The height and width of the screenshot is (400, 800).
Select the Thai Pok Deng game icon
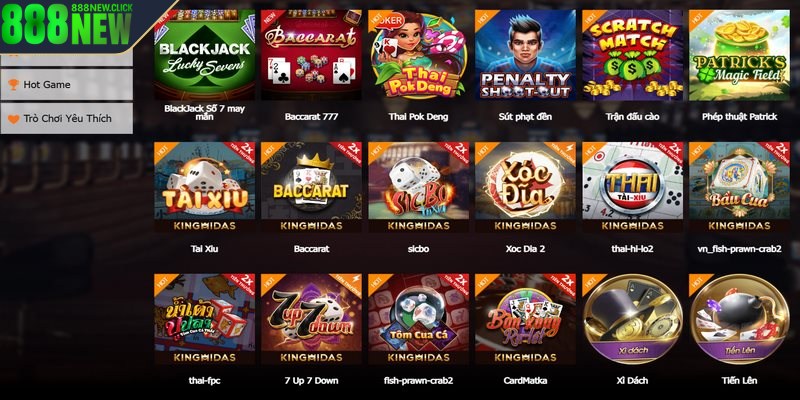tap(418, 55)
